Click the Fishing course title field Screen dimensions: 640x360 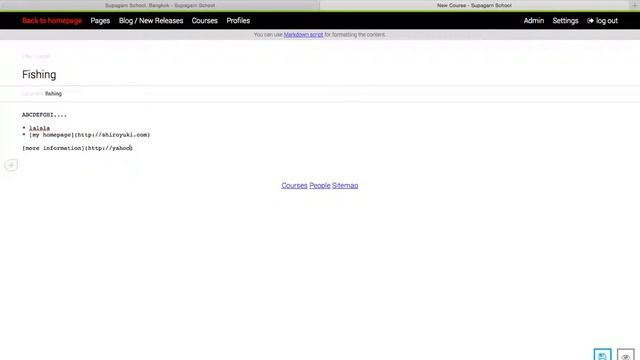[39, 74]
